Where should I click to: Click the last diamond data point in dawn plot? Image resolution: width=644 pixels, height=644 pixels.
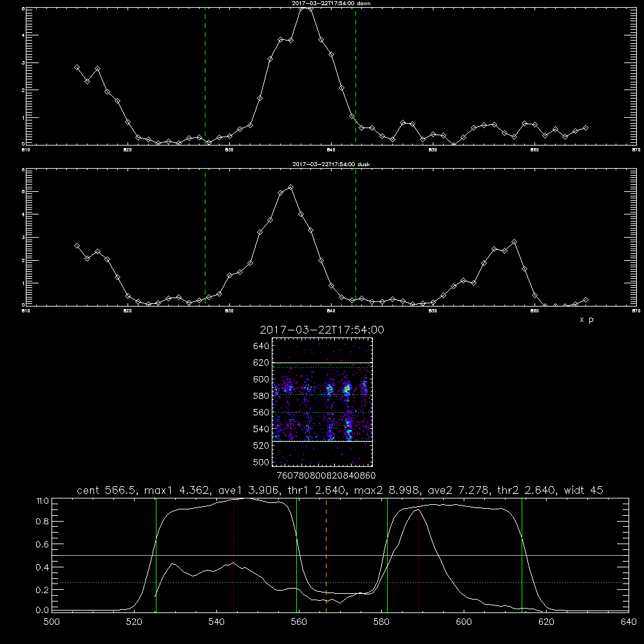point(585,128)
